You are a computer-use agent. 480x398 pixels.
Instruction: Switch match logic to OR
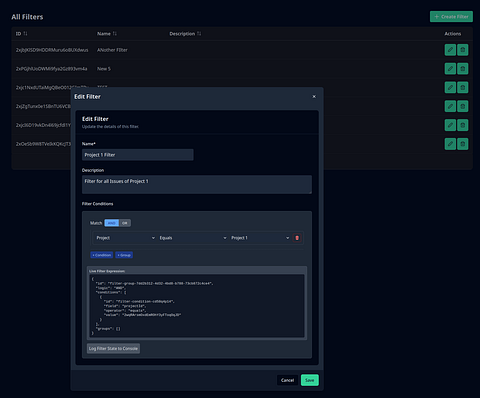coord(125,223)
